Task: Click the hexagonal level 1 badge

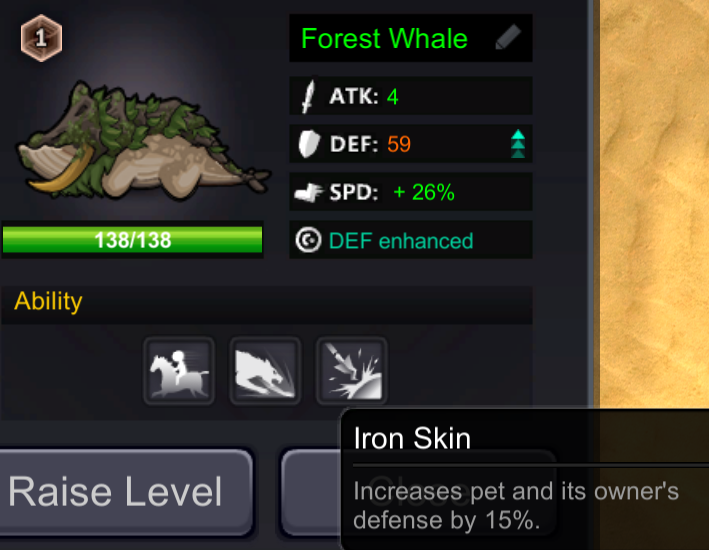Action: [x=41, y=38]
